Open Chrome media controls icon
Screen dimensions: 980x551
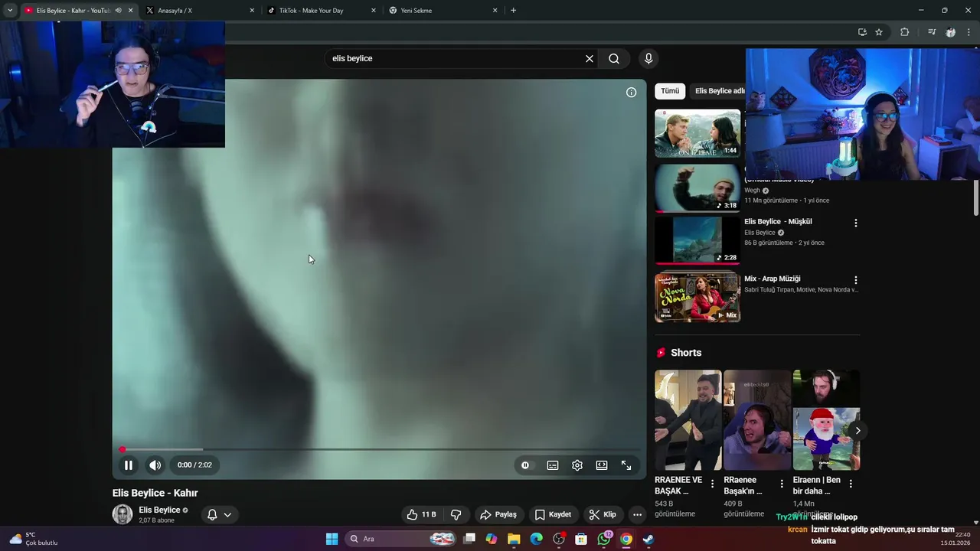(x=932, y=32)
